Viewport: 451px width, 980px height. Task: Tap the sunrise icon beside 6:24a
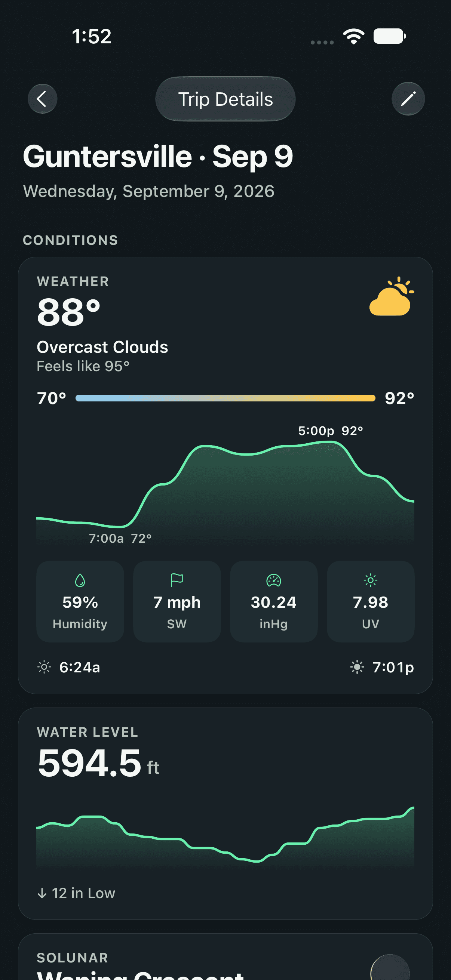click(44, 667)
